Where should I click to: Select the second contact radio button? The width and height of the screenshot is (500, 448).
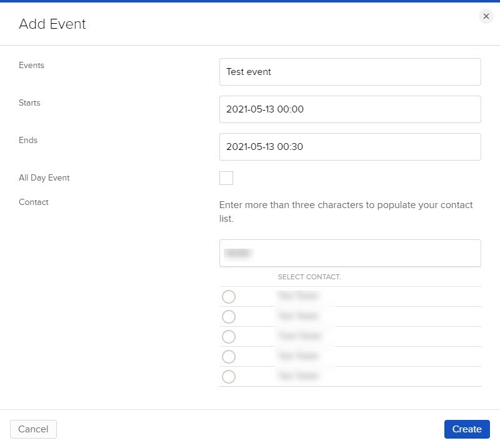coord(229,317)
